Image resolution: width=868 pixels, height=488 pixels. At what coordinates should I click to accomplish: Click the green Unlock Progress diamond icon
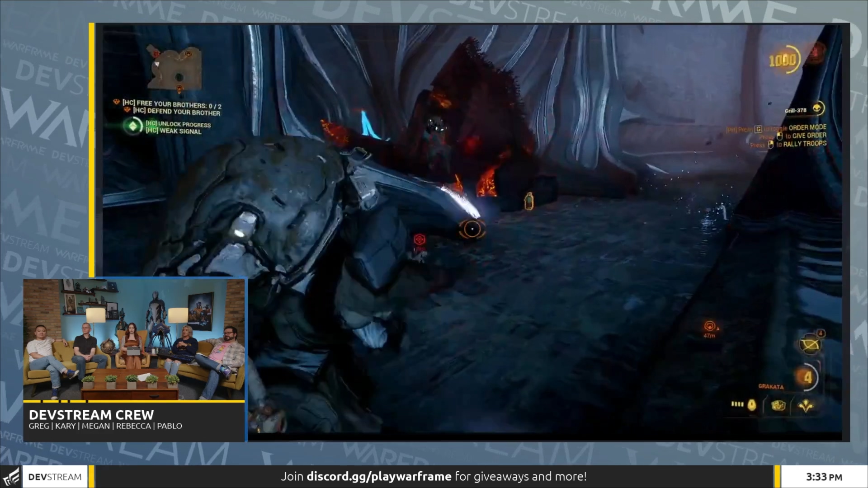tap(133, 126)
